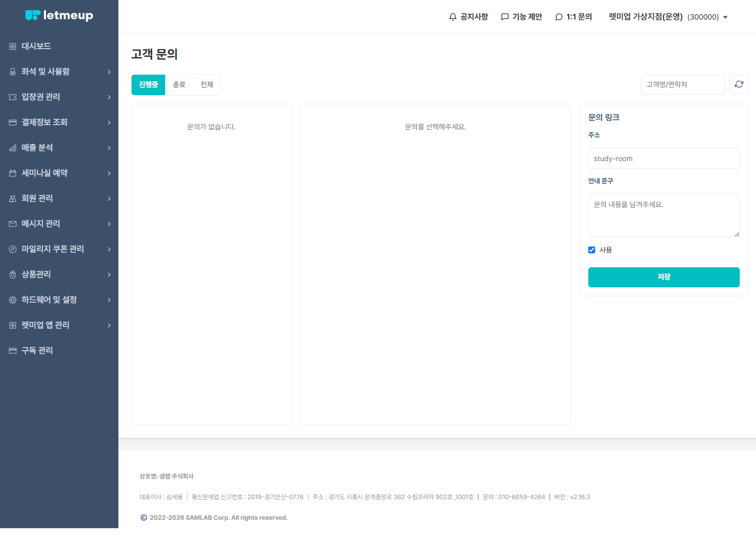Switch to the 전체 tab

click(x=207, y=85)
